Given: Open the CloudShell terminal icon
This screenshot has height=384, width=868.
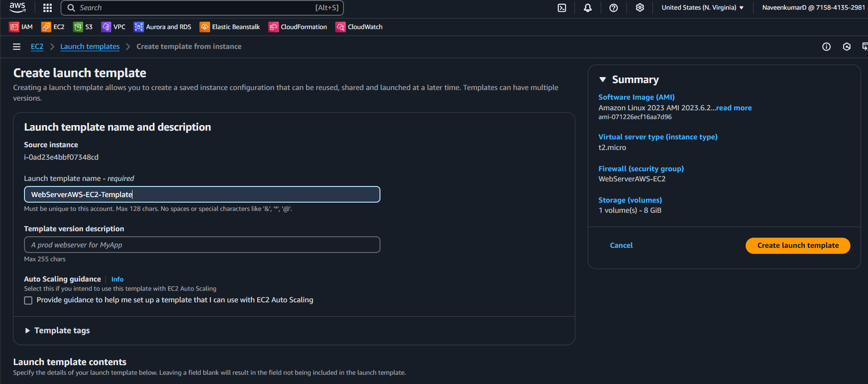Looking at the screenshot, I should [x=562, y=8].
